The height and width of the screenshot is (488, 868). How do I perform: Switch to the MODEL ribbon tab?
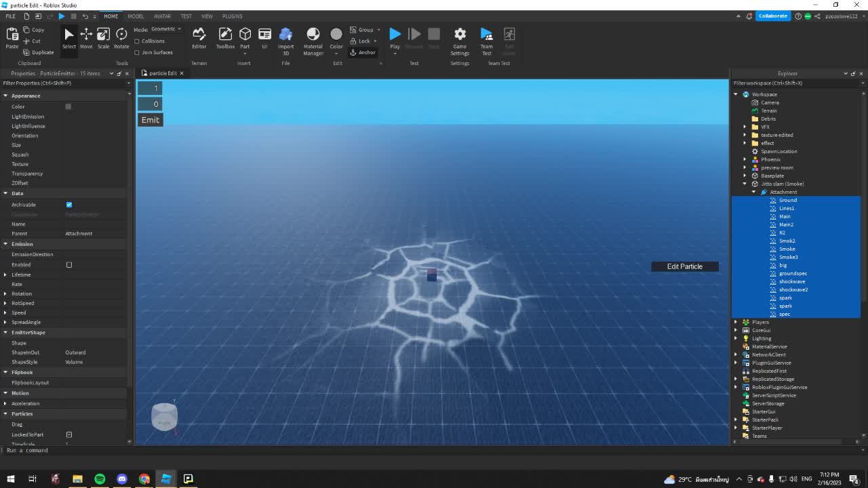(136, 16)
